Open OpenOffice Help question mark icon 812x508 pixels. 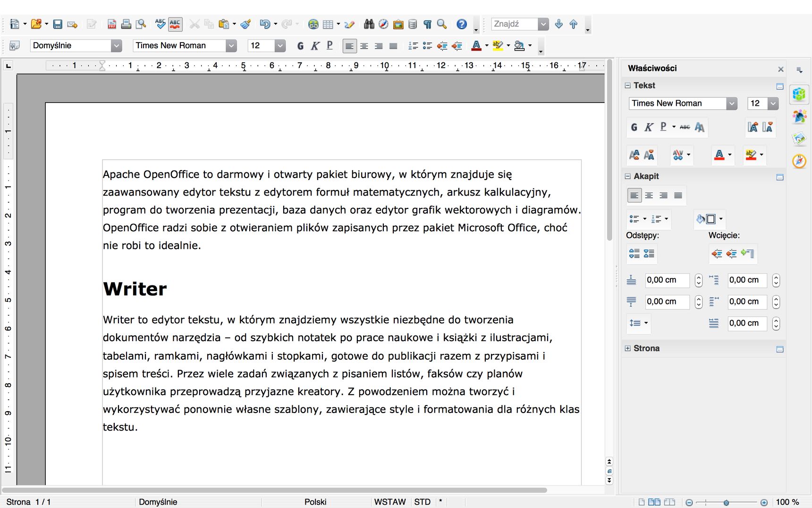pyautogui.click(x=462, y=24)
